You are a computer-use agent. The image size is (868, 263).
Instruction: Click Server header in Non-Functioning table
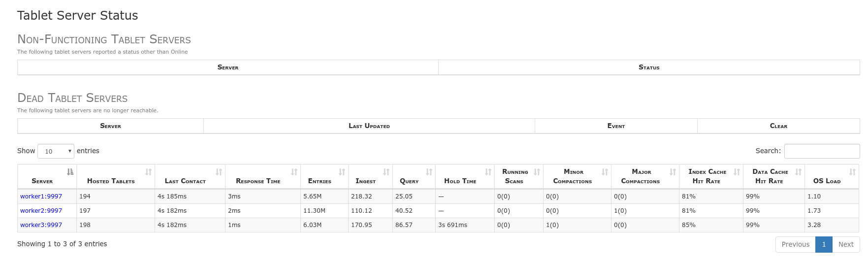(228, 67)
